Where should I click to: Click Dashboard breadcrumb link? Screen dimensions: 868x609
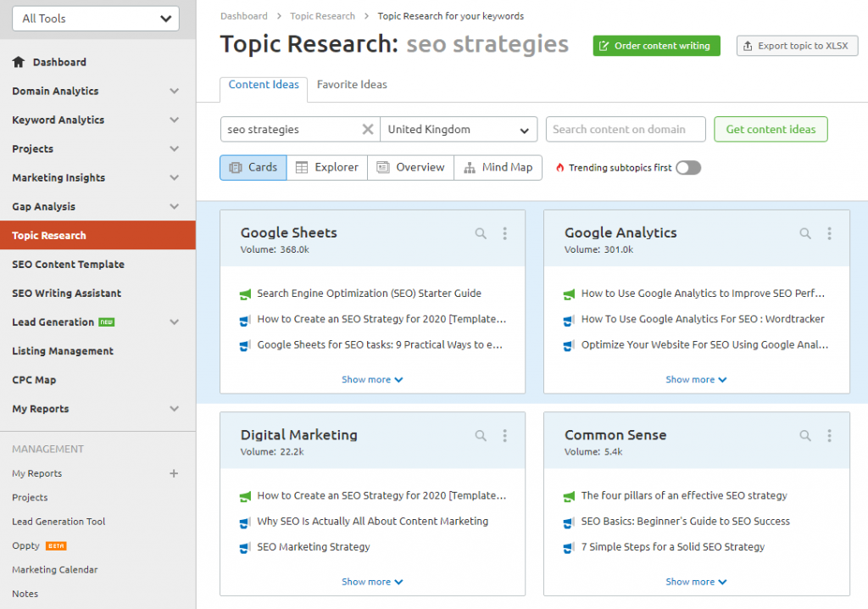click(243, 16)
